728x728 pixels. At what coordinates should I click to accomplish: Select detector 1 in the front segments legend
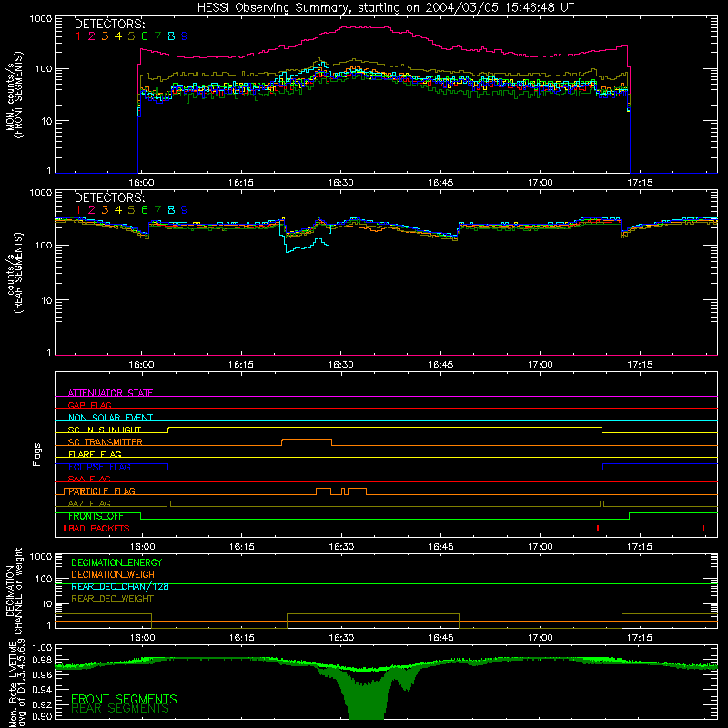click(x=78, y=36)
